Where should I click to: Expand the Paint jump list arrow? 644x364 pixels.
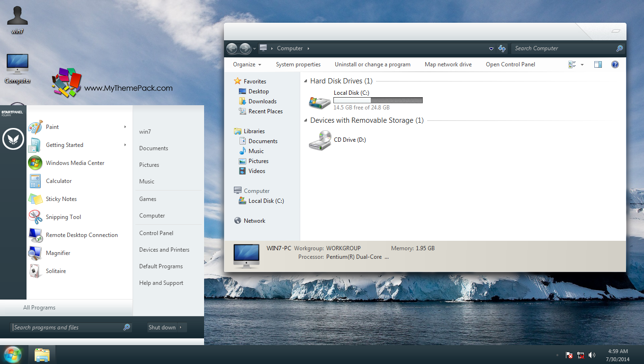(125, 127)
